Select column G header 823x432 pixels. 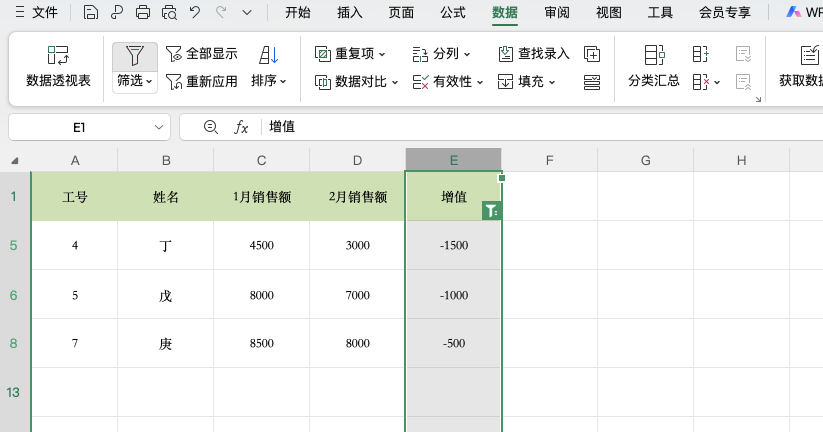tap(646, 160)
